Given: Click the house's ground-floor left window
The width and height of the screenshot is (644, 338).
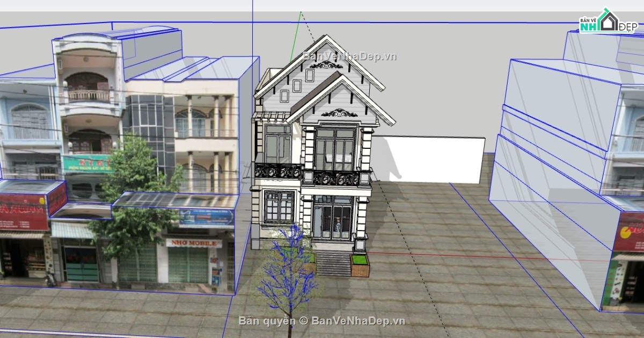Looking at the screenshot, I should tap(279, 206).
